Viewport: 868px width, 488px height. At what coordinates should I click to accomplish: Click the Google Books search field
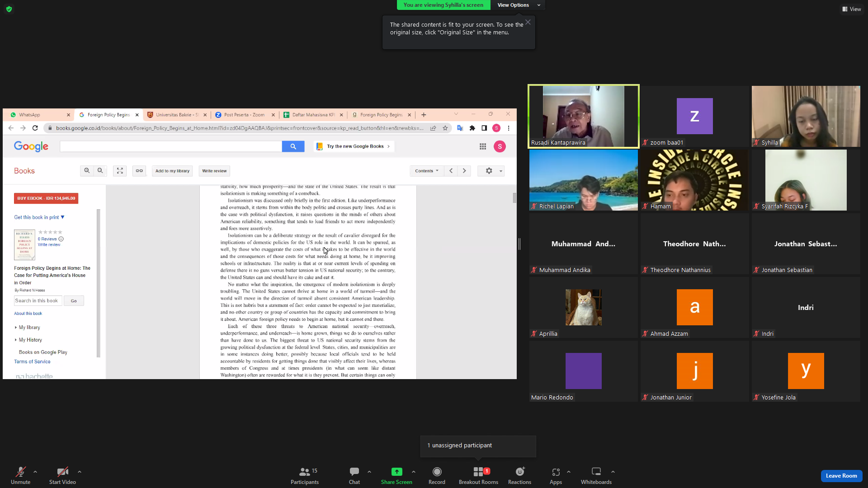click(x=171, y=146)
